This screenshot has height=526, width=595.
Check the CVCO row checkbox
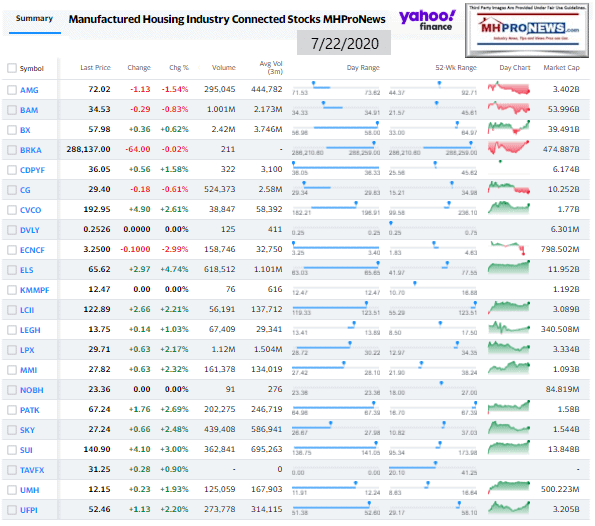coord(12,210)
